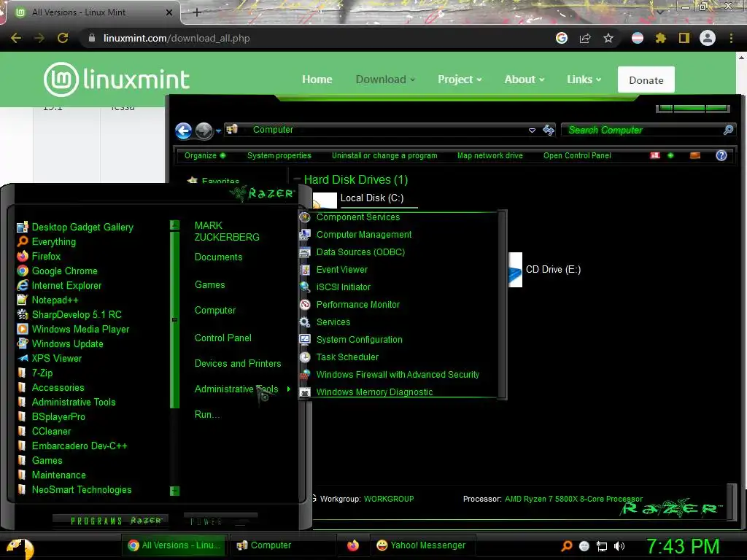Click Uninstall or change a program
747x560 pixels.
384,156
